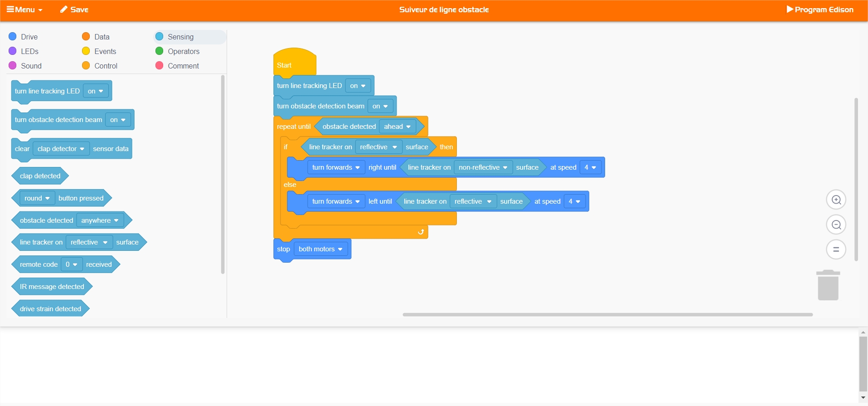Click the Save pencil button
This screenshot has height=406, width=868.
point(74,10)
